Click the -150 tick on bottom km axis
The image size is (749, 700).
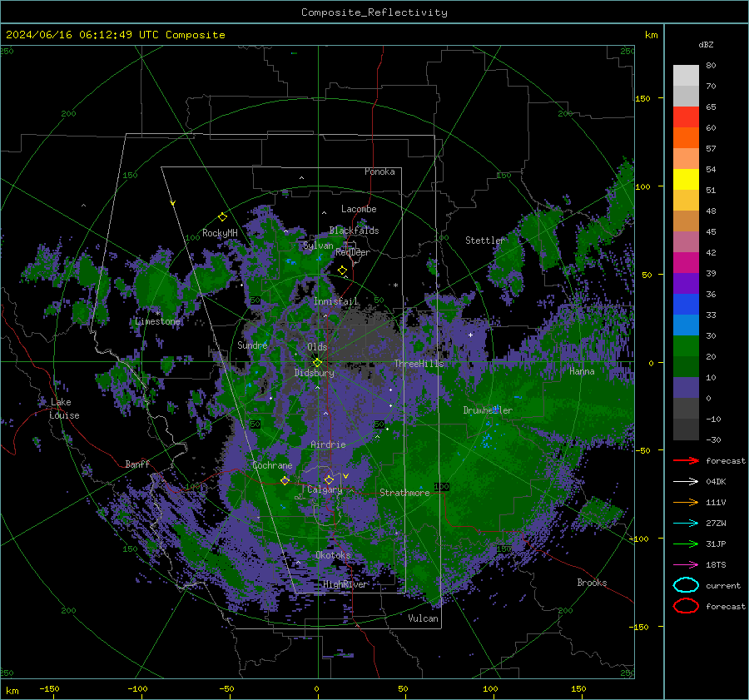(x=49, y=688)
